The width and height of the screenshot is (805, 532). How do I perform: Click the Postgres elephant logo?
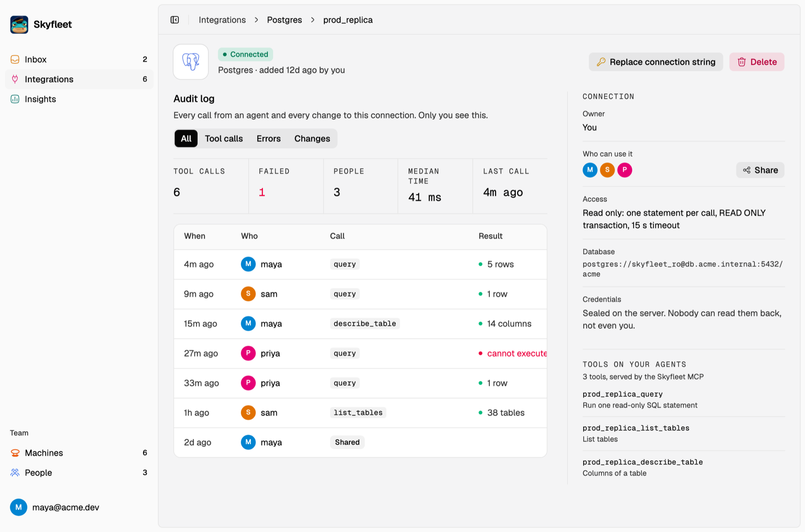point(191,62)
